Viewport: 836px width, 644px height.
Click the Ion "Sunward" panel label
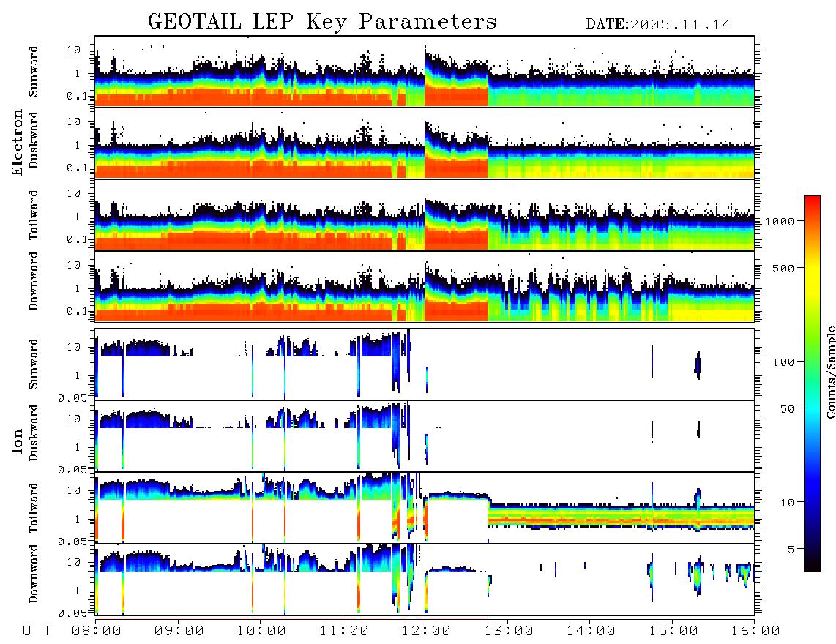click(x=34, y=364)
